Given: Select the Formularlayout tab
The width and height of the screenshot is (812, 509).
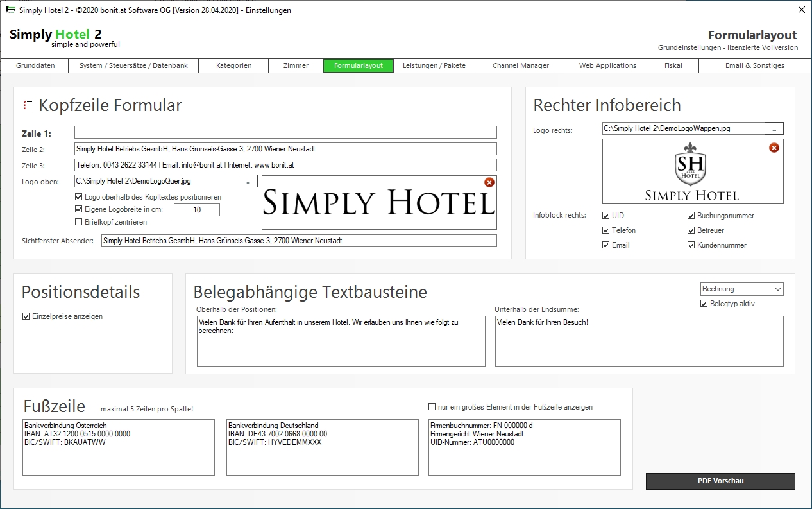Looking at the screenshot, I should [359, 65].
